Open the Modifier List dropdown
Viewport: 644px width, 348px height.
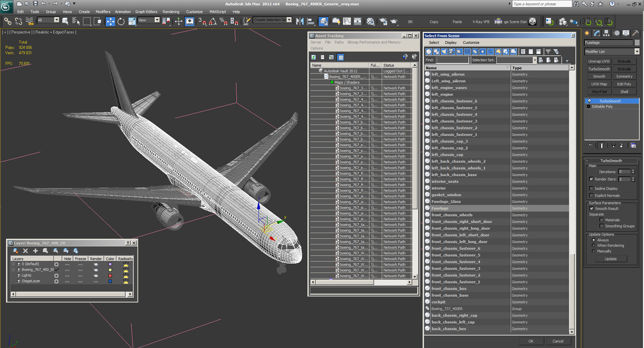coord(612,51)
